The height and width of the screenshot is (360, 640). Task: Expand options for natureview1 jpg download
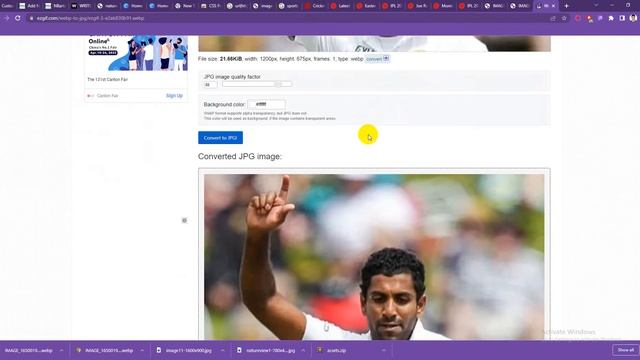[x=303, y=350]
